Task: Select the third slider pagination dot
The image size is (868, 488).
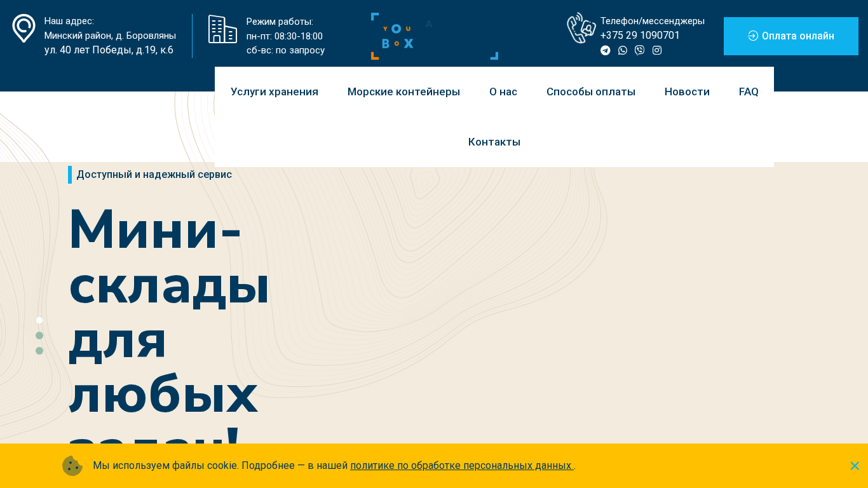Action: click(39, 351)
